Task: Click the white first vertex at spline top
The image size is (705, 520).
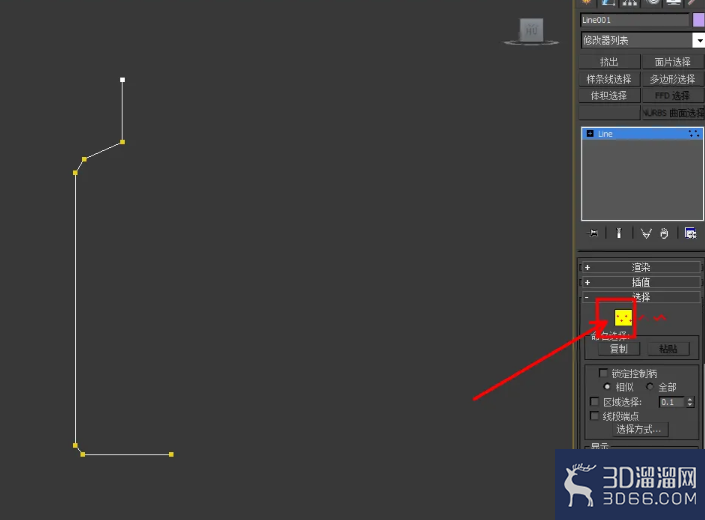Action: [122, 80]
